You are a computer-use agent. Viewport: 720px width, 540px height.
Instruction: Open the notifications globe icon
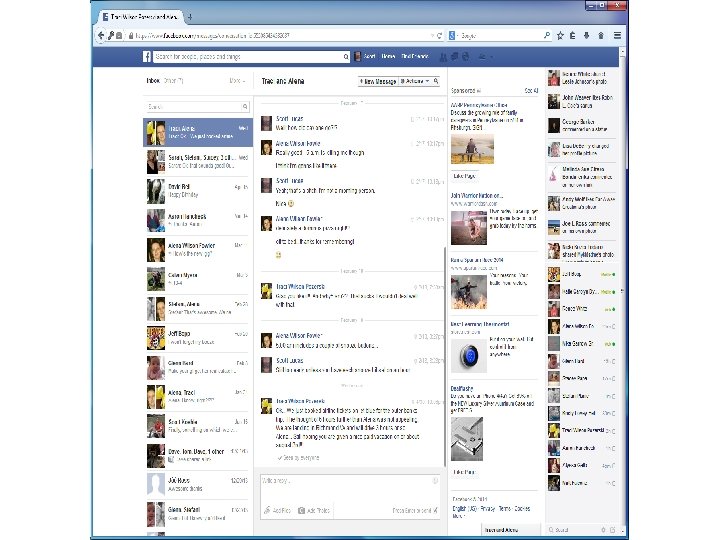465,57
